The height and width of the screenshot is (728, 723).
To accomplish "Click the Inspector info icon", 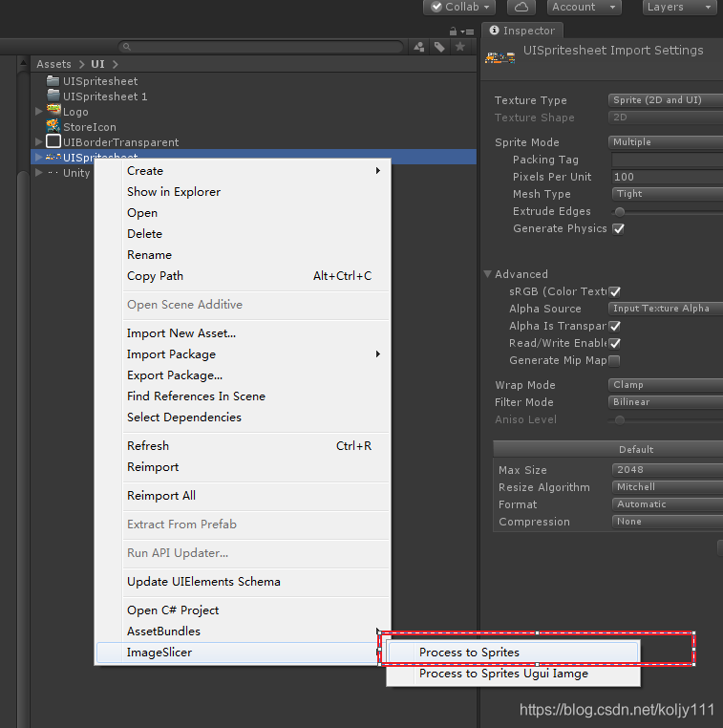I will (x=494, y=31).
